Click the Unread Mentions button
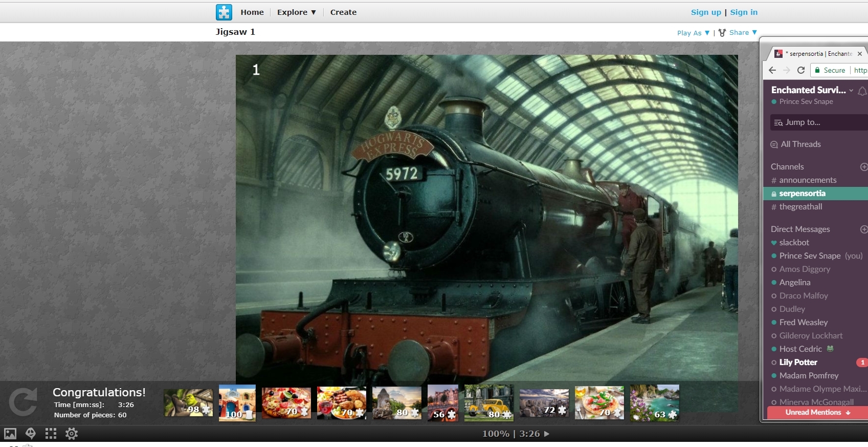 [818, 412]
